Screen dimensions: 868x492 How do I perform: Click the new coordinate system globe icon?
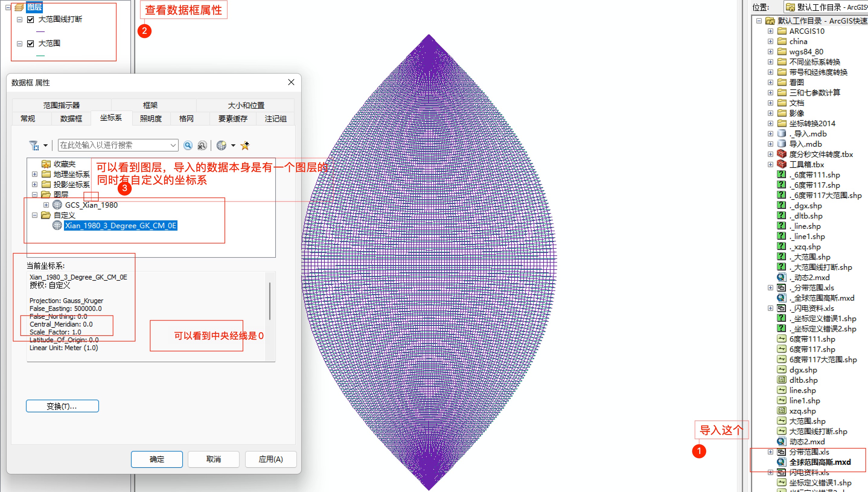pos(222,145)
